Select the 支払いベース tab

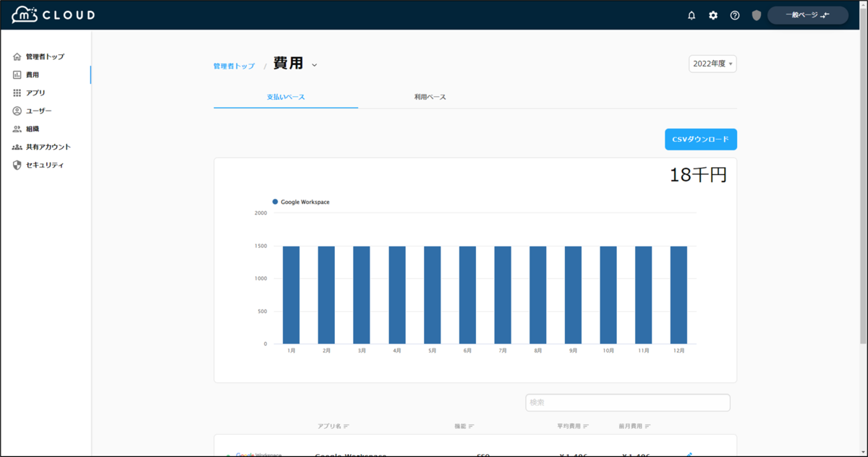pos(286,97)
